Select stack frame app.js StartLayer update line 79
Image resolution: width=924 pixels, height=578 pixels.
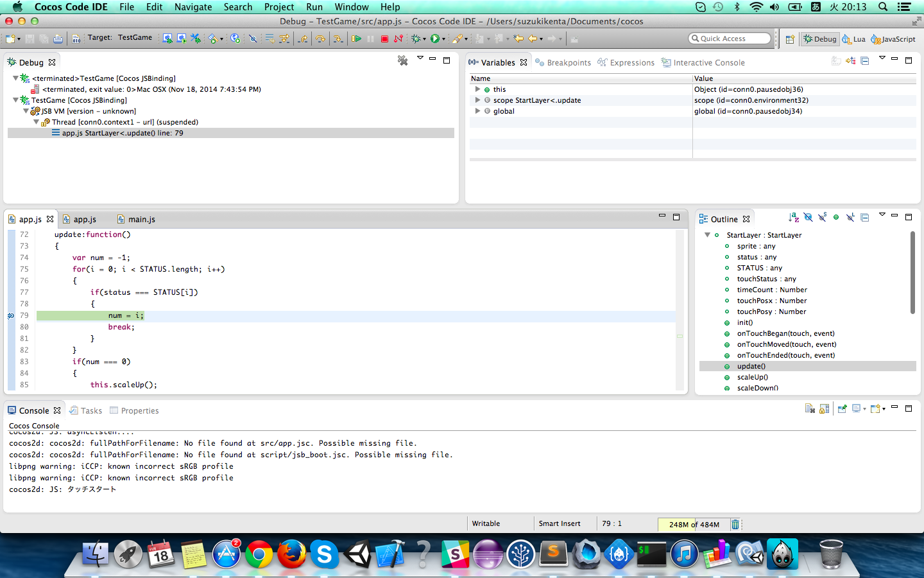(231, 133)
